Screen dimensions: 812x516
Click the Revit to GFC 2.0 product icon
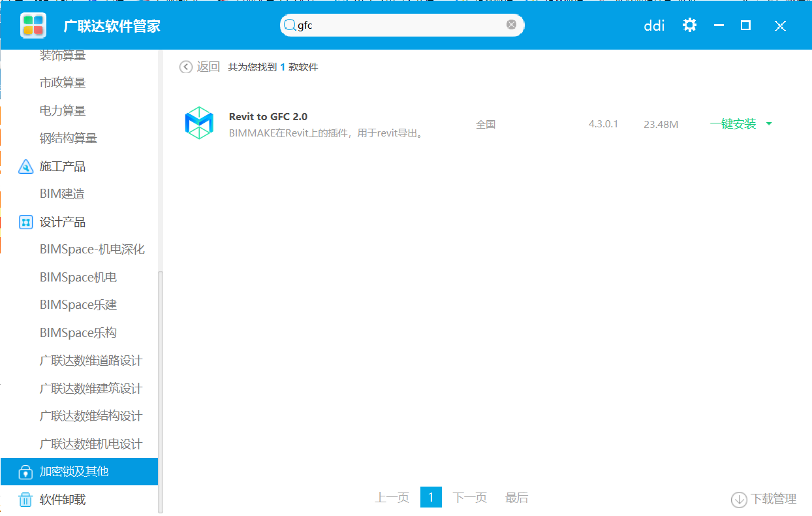pos(199,123)
